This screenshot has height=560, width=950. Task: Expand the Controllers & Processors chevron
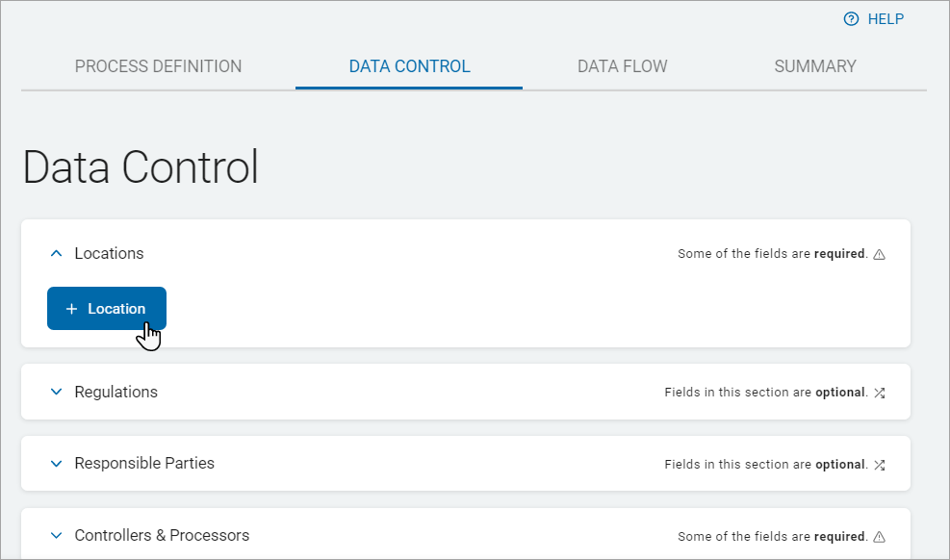56,536
